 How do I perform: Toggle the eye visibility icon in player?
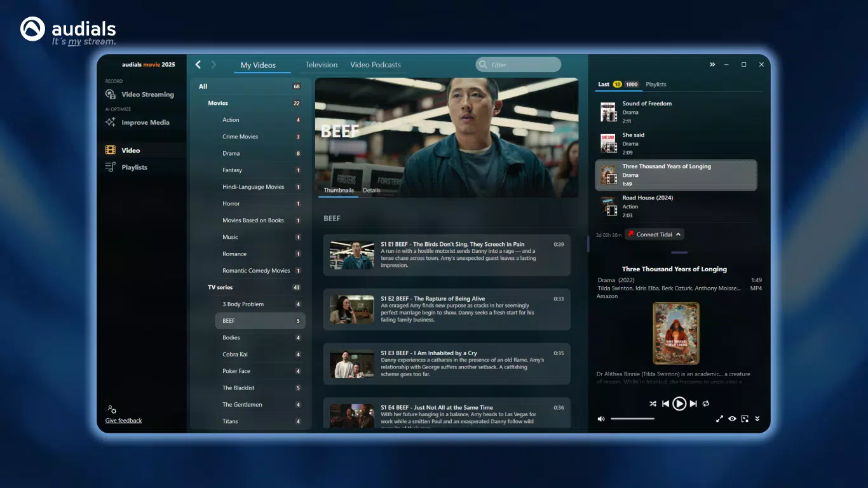tap(732, 419)
